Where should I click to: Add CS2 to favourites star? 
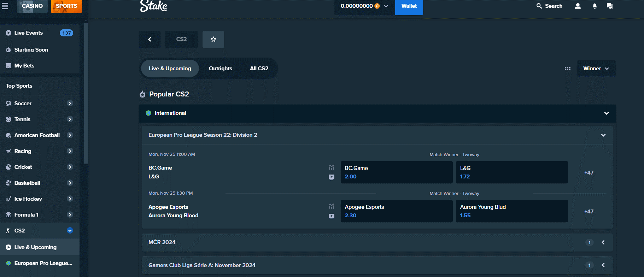(x=213, y=39)
